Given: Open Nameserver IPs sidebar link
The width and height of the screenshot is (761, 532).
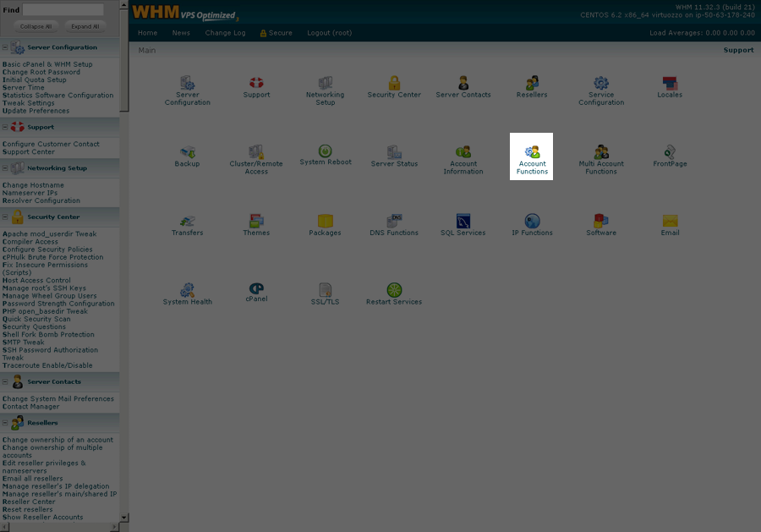Looking at the screenshot, I should [30, 193].
